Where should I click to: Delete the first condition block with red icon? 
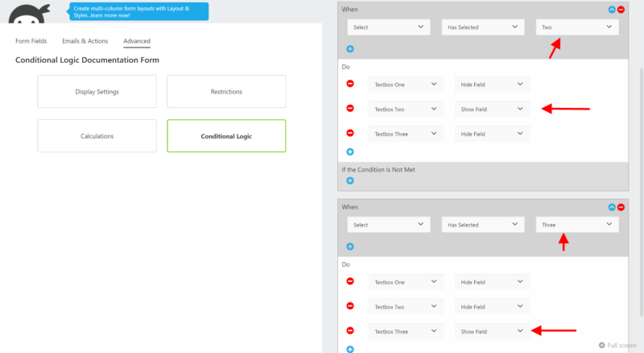621,9
